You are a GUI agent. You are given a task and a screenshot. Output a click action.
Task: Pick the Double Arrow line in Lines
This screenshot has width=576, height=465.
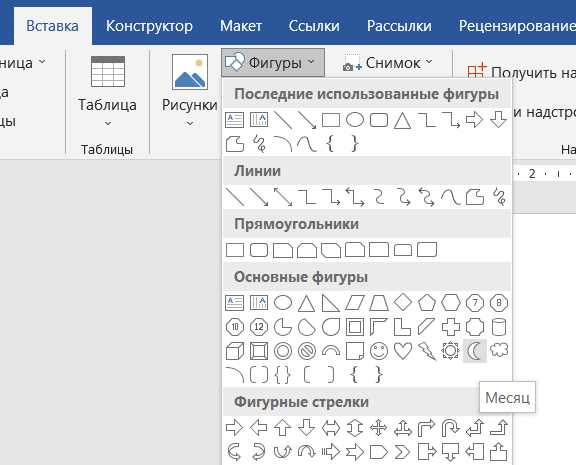(283, 197)
